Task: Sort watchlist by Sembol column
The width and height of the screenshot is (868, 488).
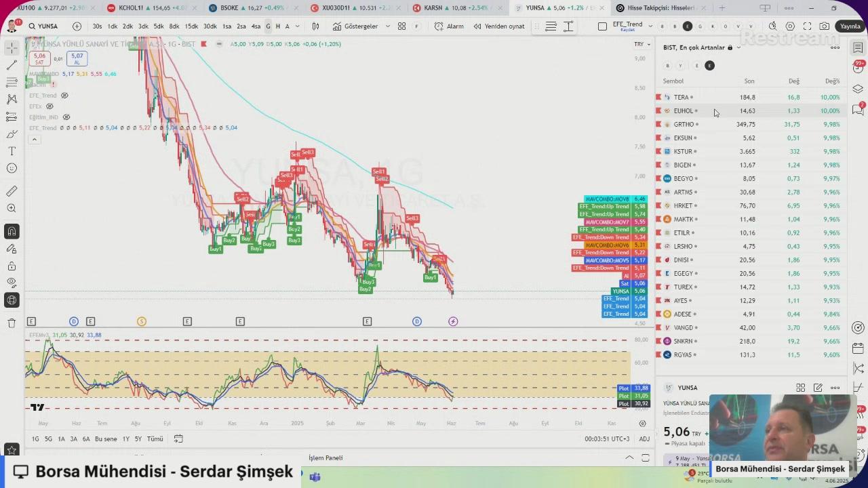Action: tap(673, 81)
